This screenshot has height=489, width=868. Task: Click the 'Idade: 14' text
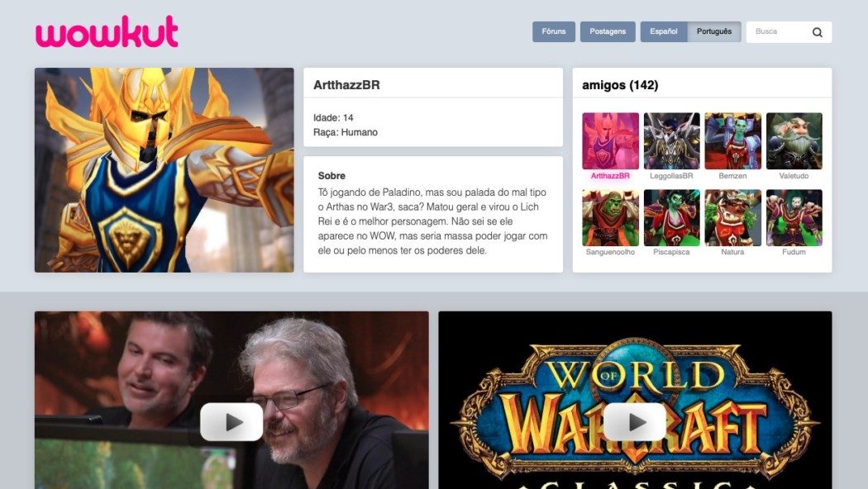[x=333, y=118]
